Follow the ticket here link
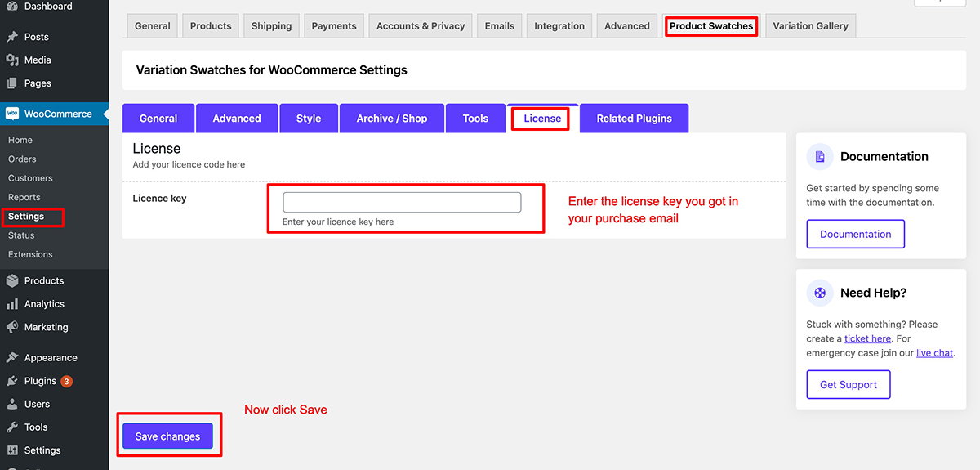The height and width of the screenshot is (470, 980). [x=867, y=338]
